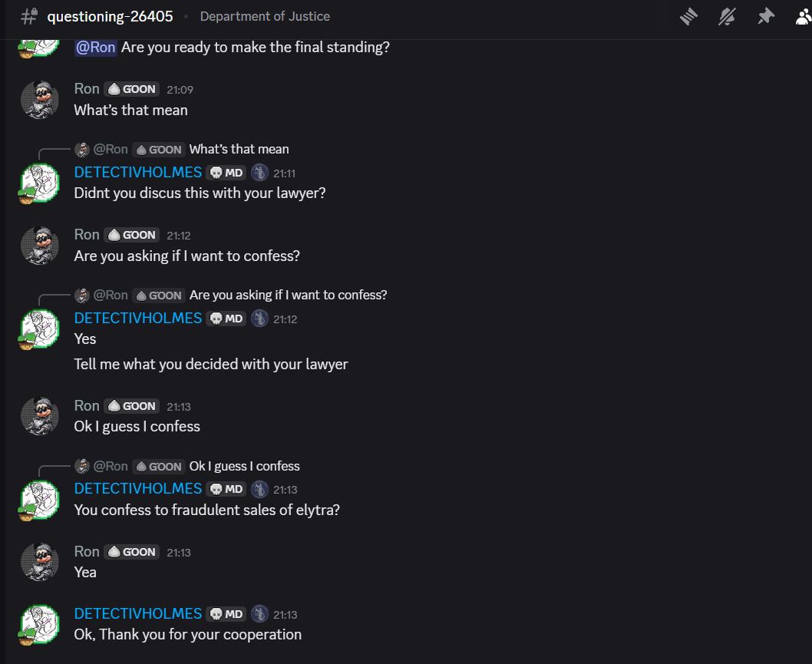Toggle the muted notification bell icon

click(727, 16)
